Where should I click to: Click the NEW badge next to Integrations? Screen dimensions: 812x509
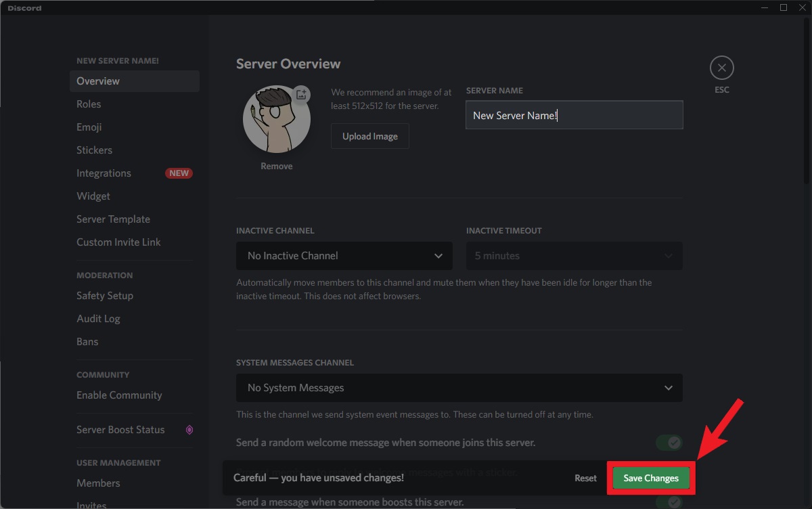click(178, 173)
